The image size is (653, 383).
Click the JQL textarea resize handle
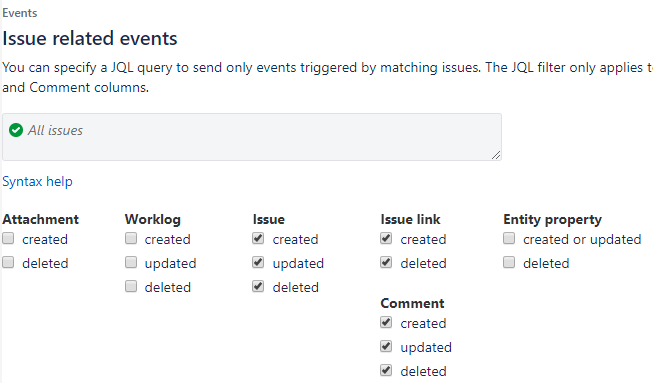tap(496, 155)
